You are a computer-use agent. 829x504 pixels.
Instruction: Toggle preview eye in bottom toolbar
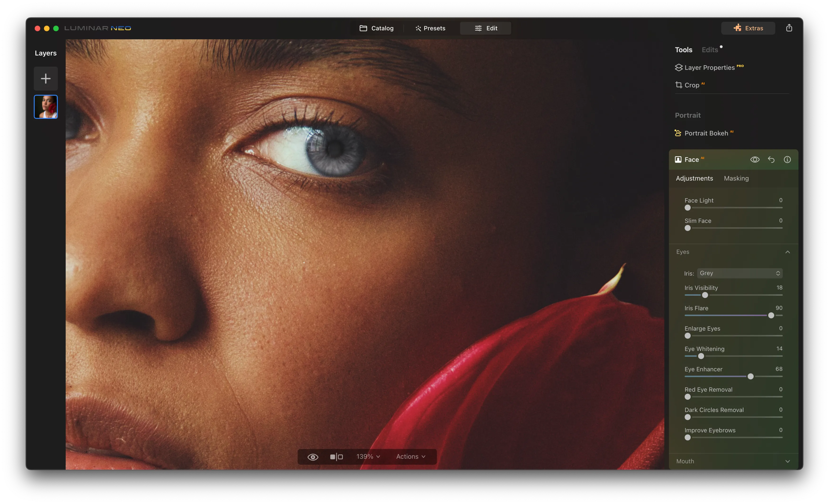point(313,457)
